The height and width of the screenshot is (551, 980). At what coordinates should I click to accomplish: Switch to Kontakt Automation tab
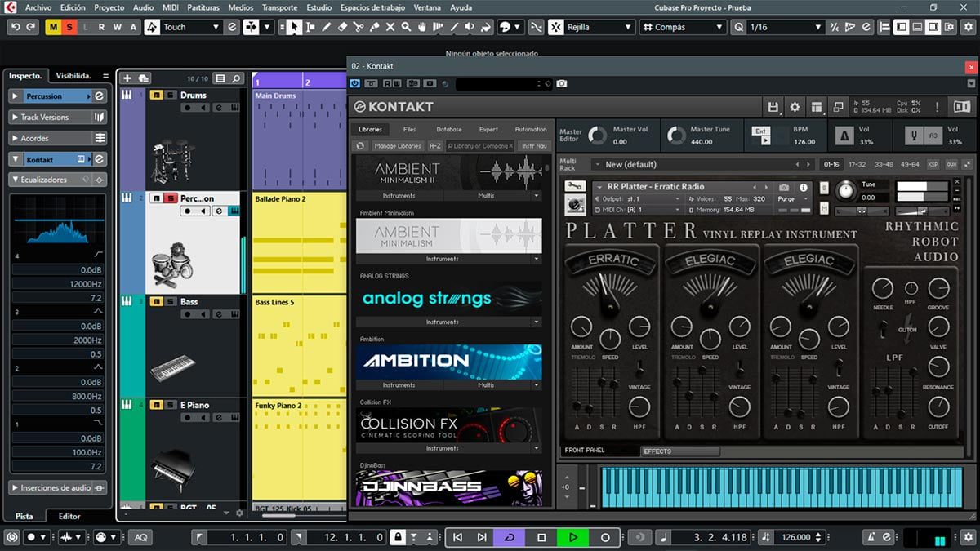(x=531, y=129)
